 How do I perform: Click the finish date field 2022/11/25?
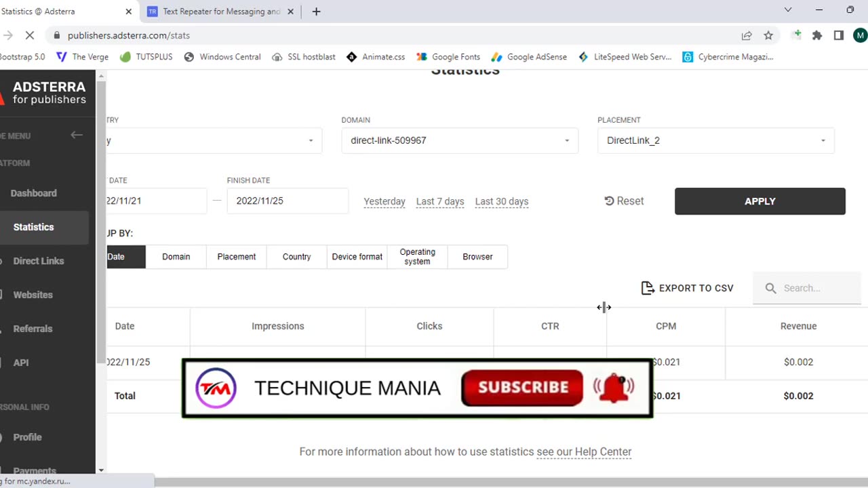[x=288, y=201]
